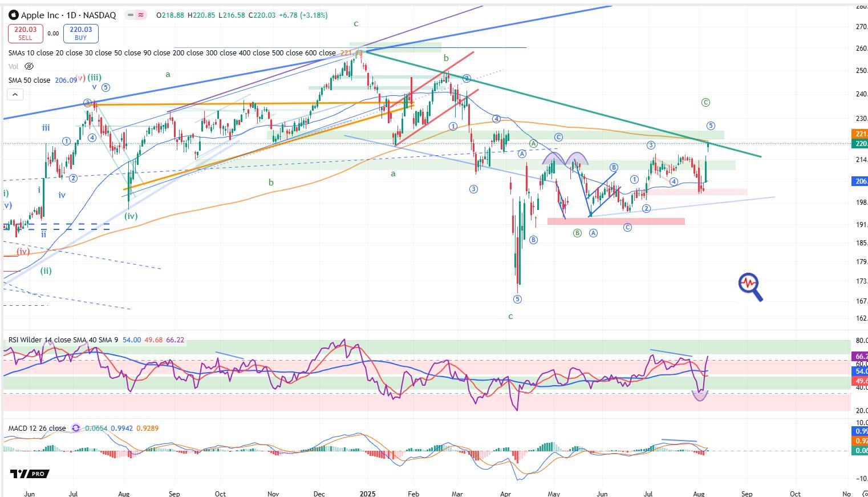Click the Nov label on time axis

pyautogui.click(x=273, y=494)
